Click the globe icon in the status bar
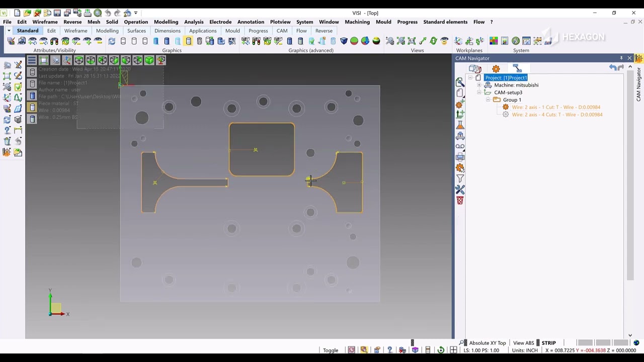This screenshot has height=362, width=644. 637,343
